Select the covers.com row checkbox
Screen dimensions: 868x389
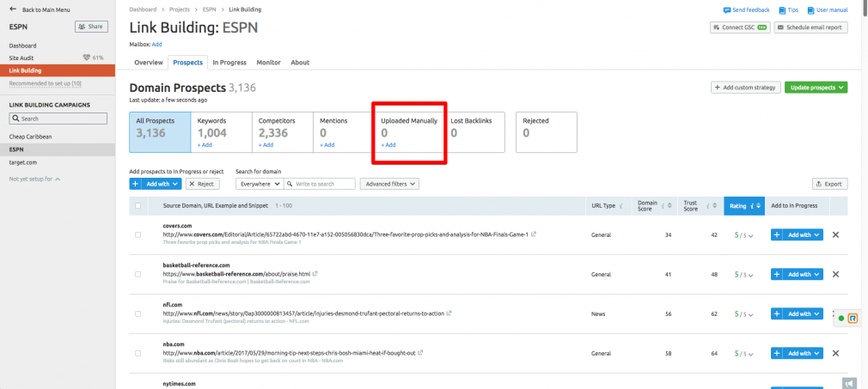[138, 234]
